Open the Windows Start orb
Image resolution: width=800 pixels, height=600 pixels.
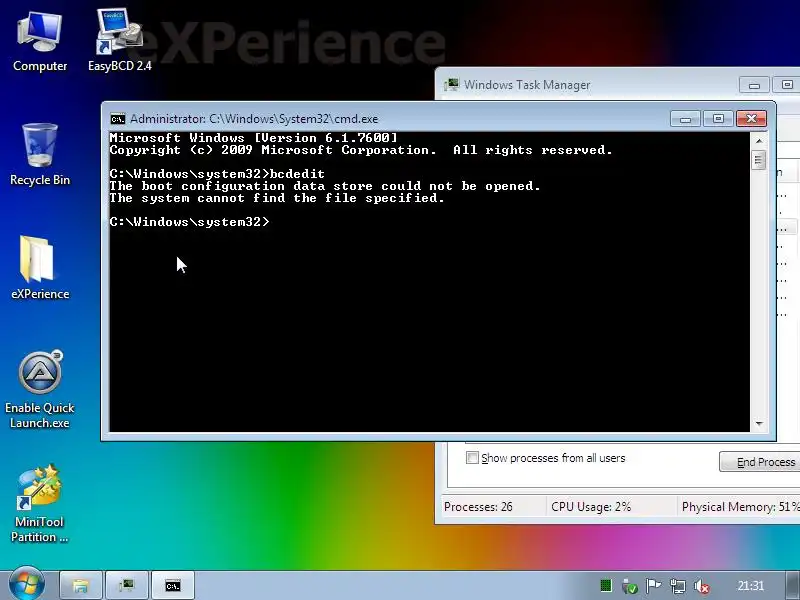point(27,584)
